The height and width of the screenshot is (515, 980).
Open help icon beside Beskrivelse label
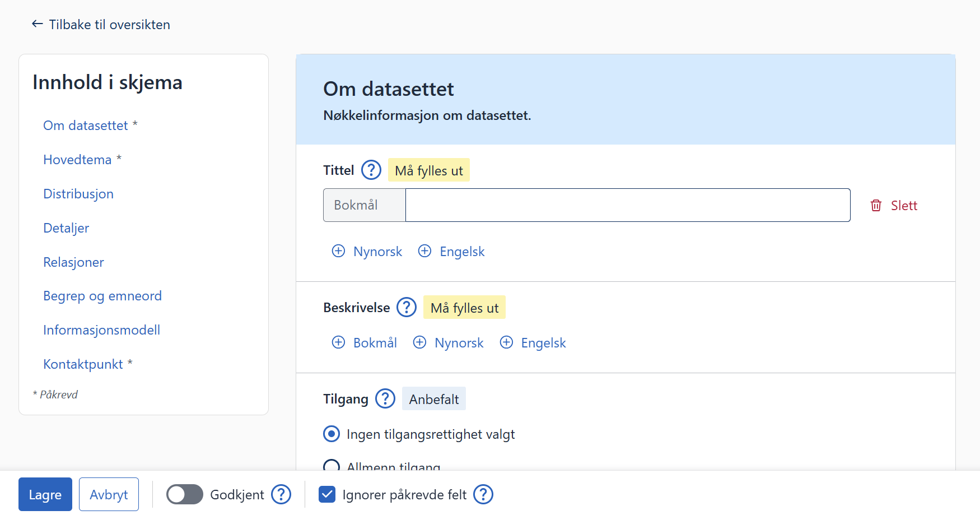click(406, 307)
